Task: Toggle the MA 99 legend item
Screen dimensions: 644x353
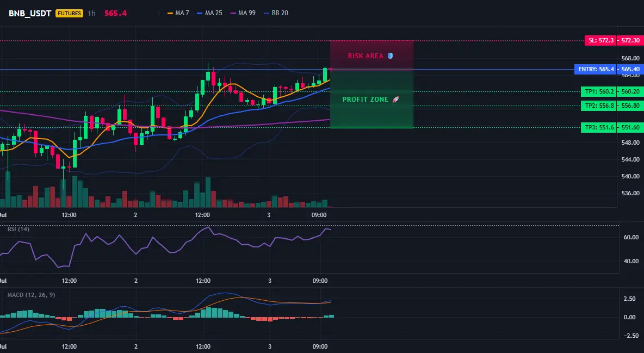Action: click(x=243, y=13)
